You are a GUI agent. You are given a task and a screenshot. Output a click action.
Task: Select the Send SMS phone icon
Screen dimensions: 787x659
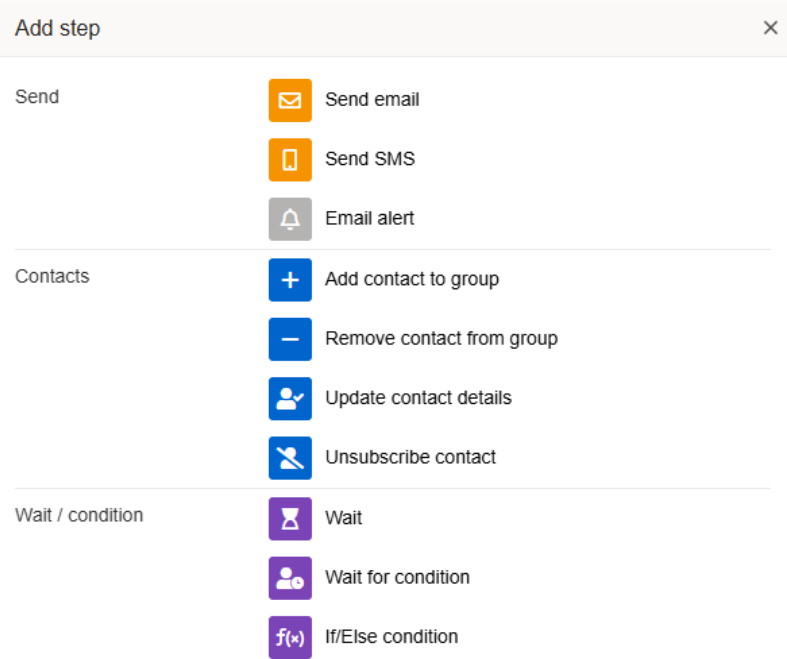290,159
